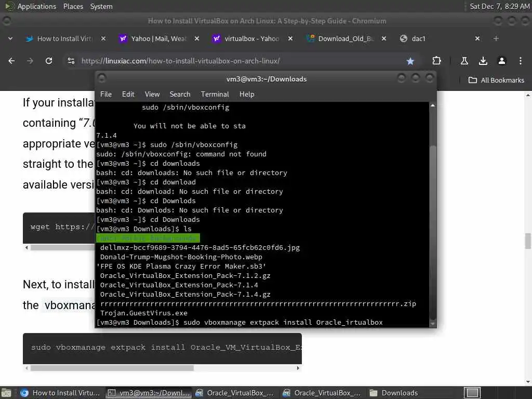Screen dimensions: 532x399
Task: Click horizontal scrollbar under vboxmanage code
Action: coord(112,368)
